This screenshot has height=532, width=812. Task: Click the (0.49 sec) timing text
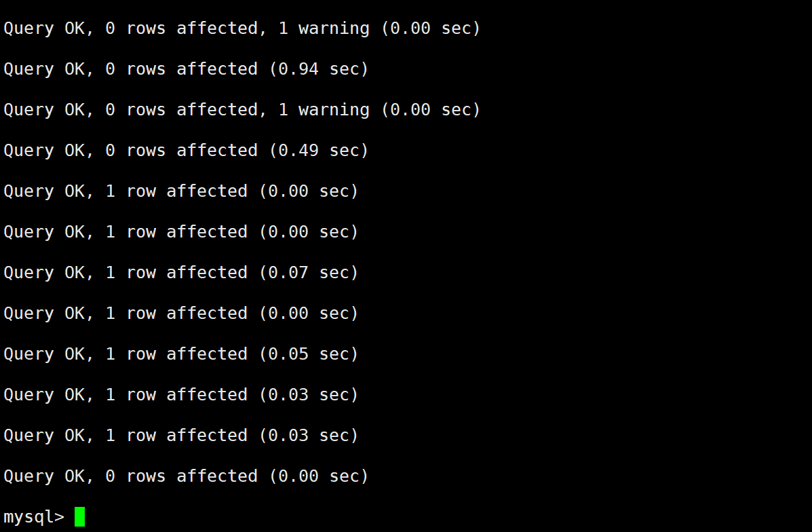pos(319,151)
